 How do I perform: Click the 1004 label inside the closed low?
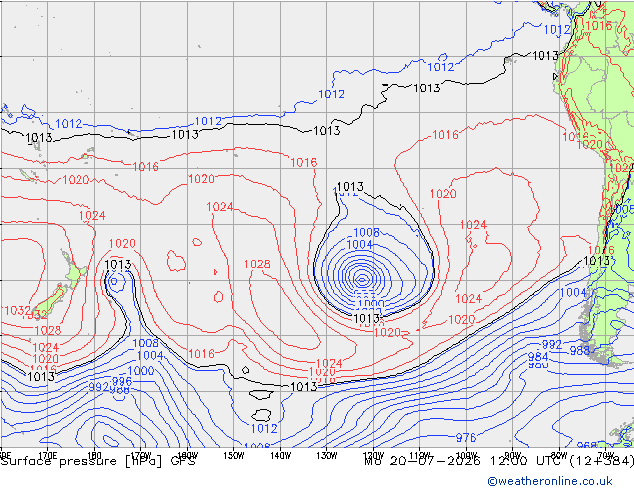point(359,244)
